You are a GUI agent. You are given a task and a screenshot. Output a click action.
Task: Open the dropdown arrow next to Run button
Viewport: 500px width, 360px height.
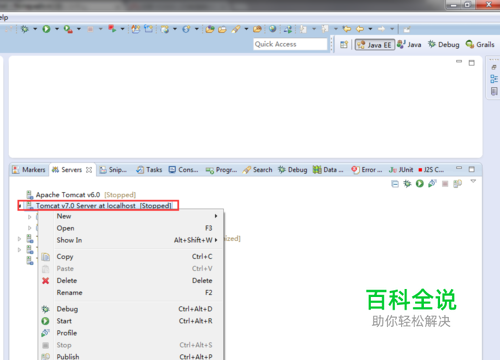[x=57, y=29]
